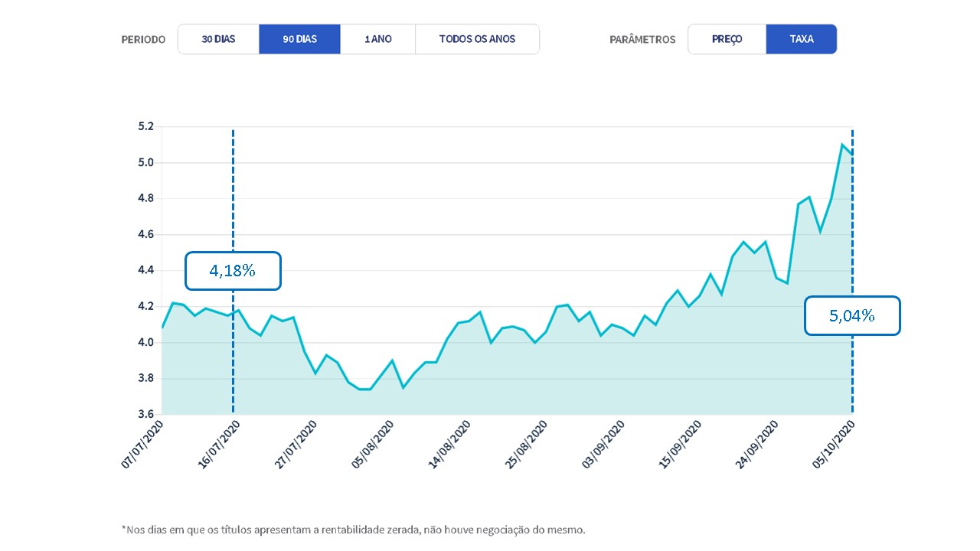This screenshot has height=551, width=980.
Task: Select the 30 DIAS period
Action: click(218, 39)
